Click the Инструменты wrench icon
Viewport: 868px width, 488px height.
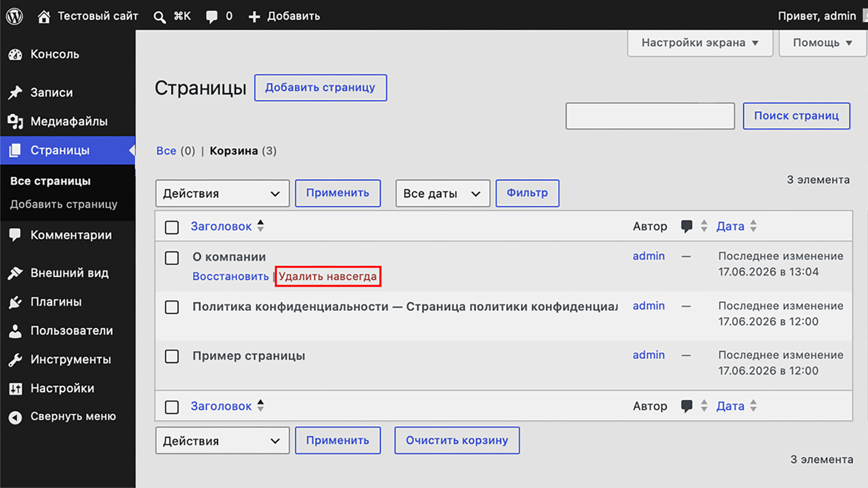coord(15,360)
